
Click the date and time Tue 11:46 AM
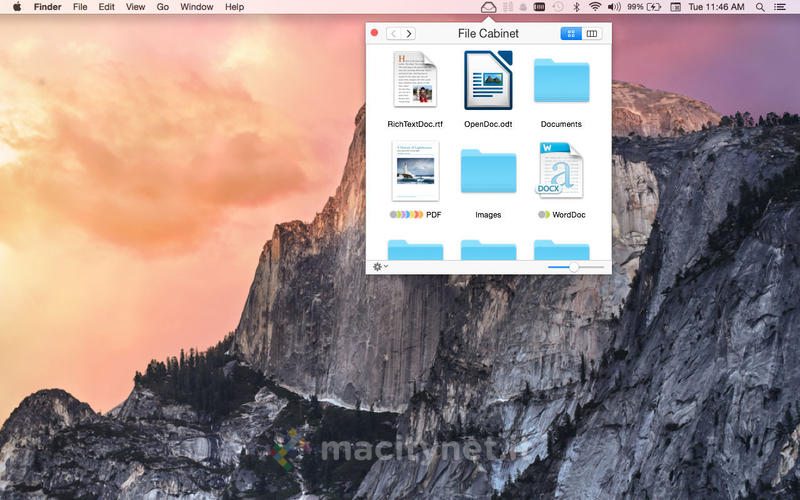tap(716, 7)
